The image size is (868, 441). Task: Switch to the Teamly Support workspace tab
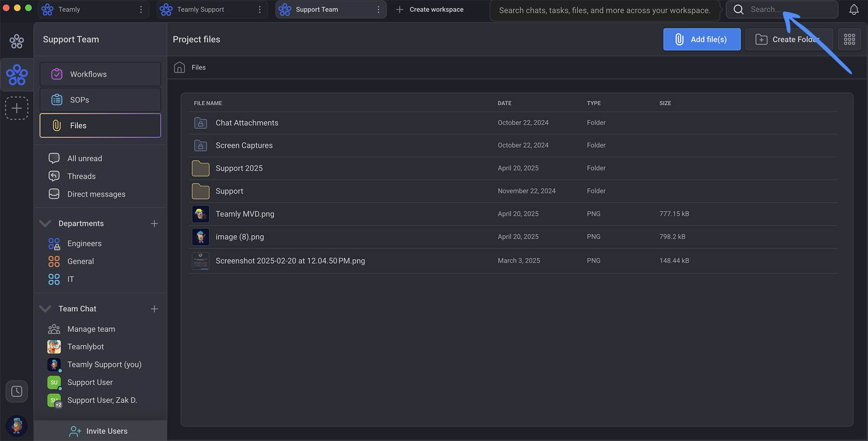point(212,10)
